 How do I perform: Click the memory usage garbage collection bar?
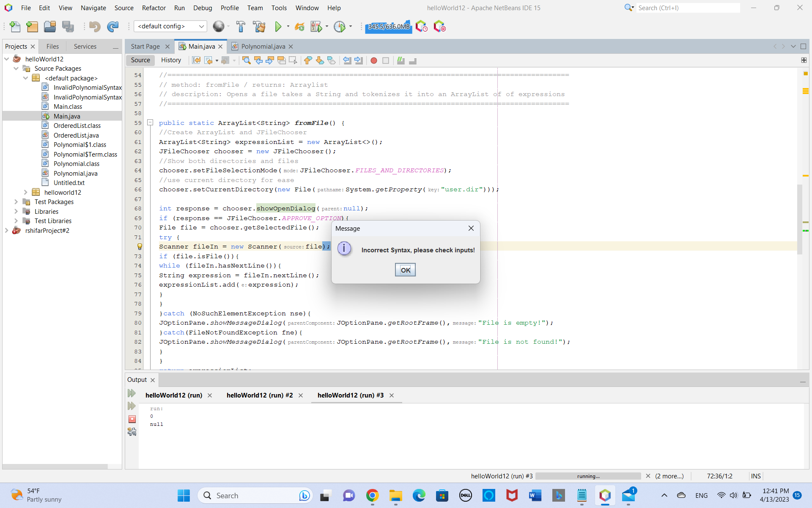click(388, 27)
